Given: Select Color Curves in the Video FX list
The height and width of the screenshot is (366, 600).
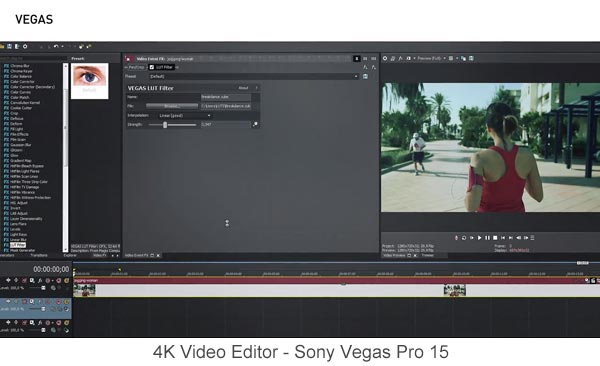Looking at the screenshot, I should pyautogui.click(x=21, y=92).
